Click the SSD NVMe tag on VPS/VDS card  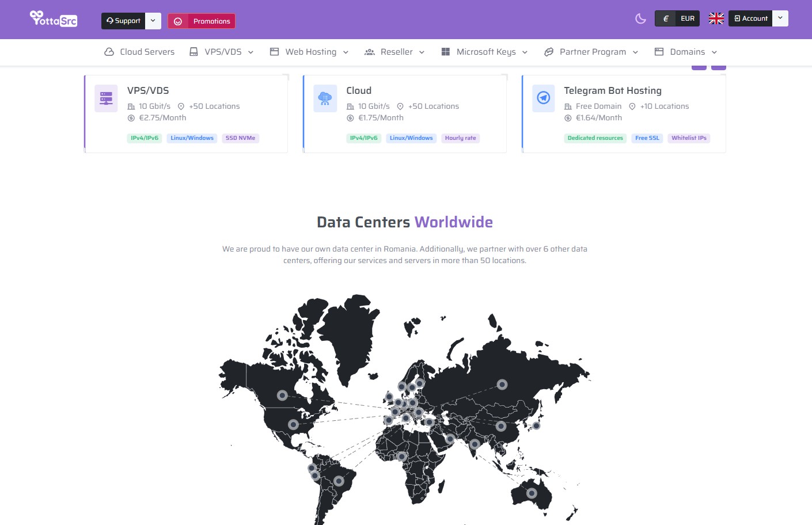coord(240,138)
